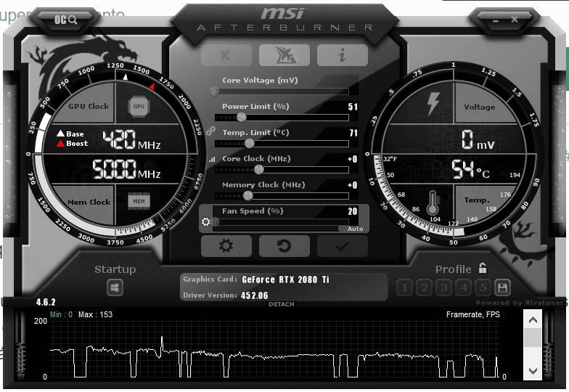The image size is (569, 392).
Task: Click the MSI jet fighter logo button
Action: (x=284, y=55)
